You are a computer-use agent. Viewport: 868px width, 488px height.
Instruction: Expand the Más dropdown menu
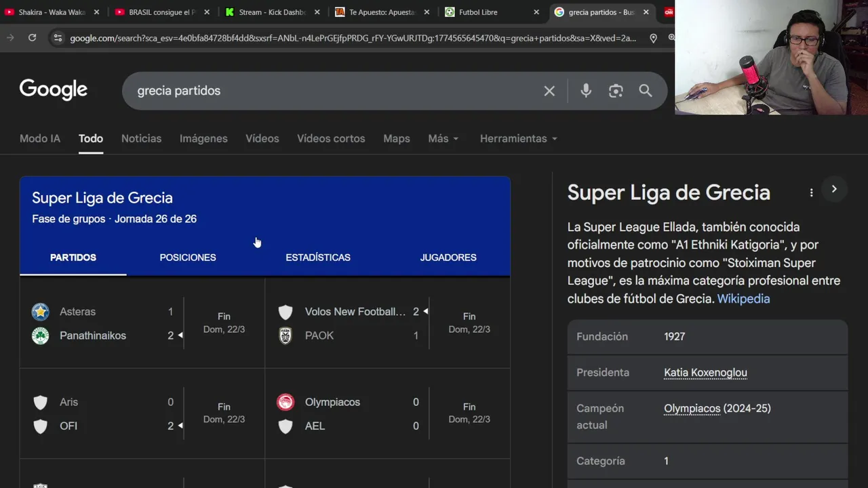click(443, 138)
